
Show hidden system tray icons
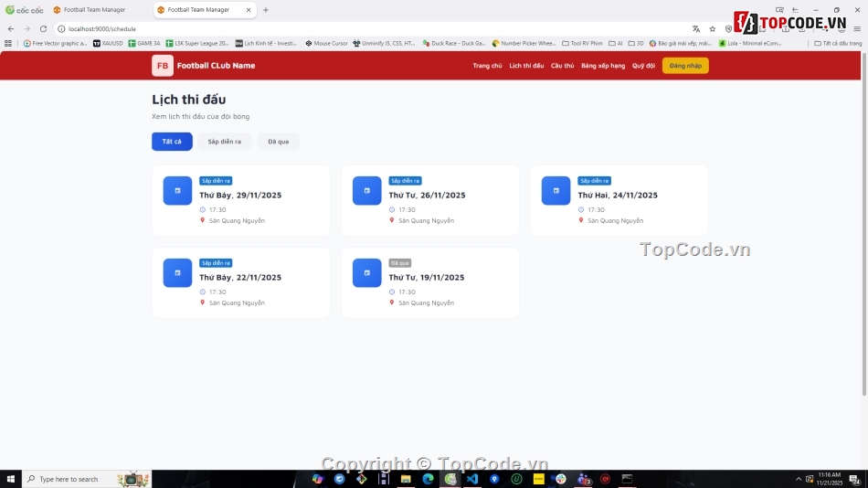click(798, 479)
